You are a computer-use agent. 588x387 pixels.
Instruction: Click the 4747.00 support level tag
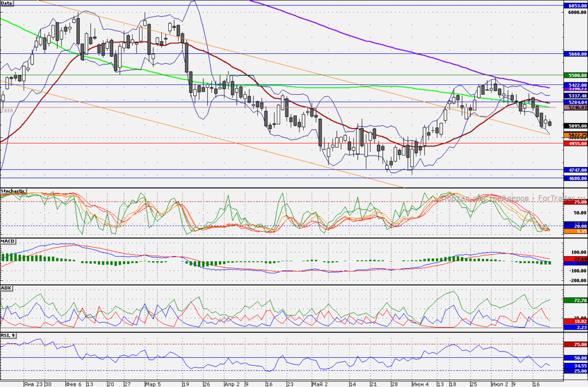575,170
